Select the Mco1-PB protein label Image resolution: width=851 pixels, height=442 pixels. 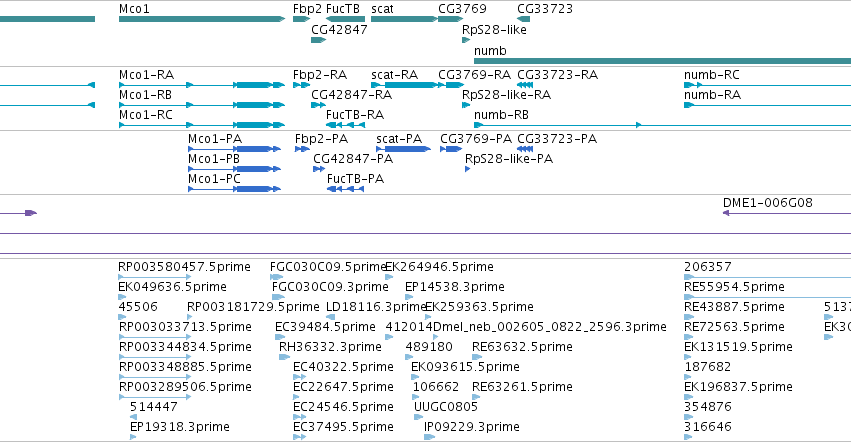pos(214,159)
